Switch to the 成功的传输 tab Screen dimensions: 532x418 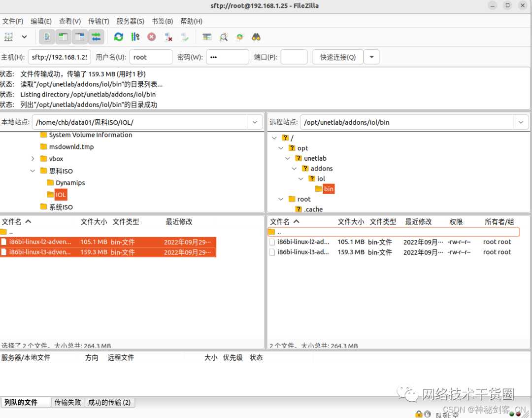pyautogui.click(x=110, y=402)
